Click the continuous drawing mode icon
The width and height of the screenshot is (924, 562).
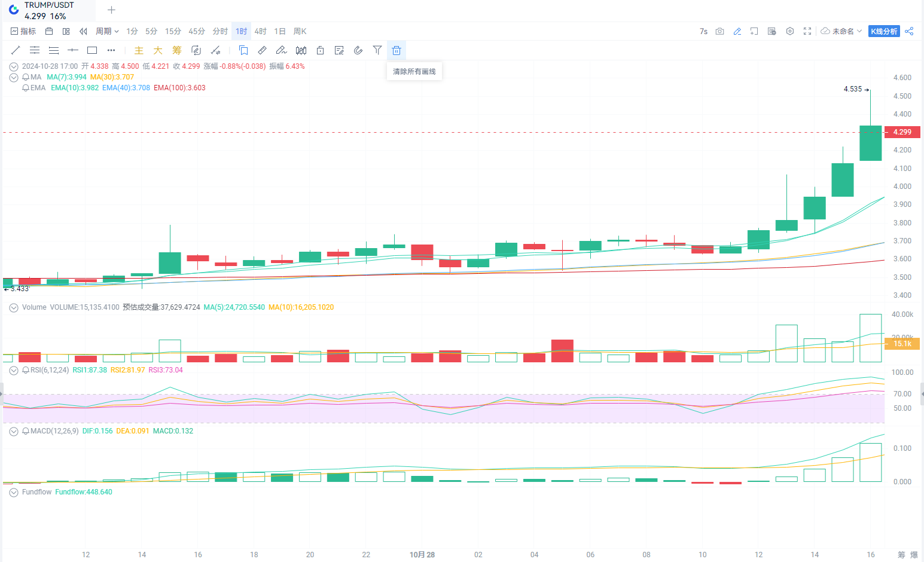click(x=196, y=50)
